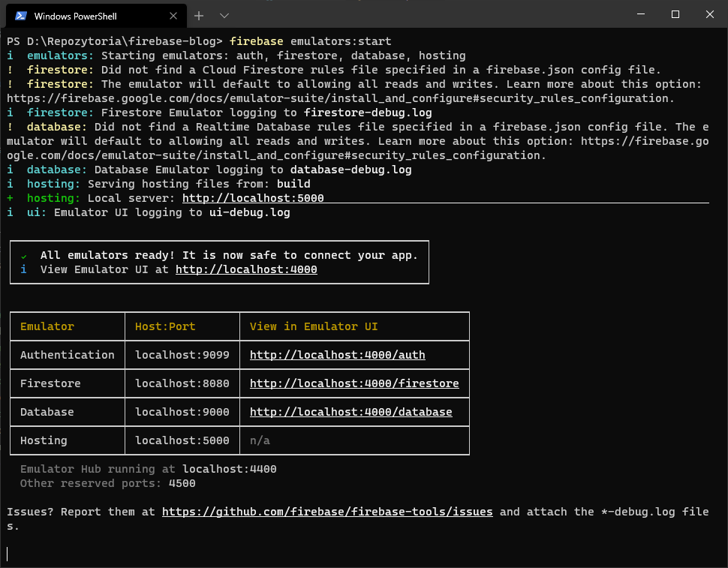Click the firebase emulators:start command text
Screen dimensions: 728x568
(x=311, y=41)
